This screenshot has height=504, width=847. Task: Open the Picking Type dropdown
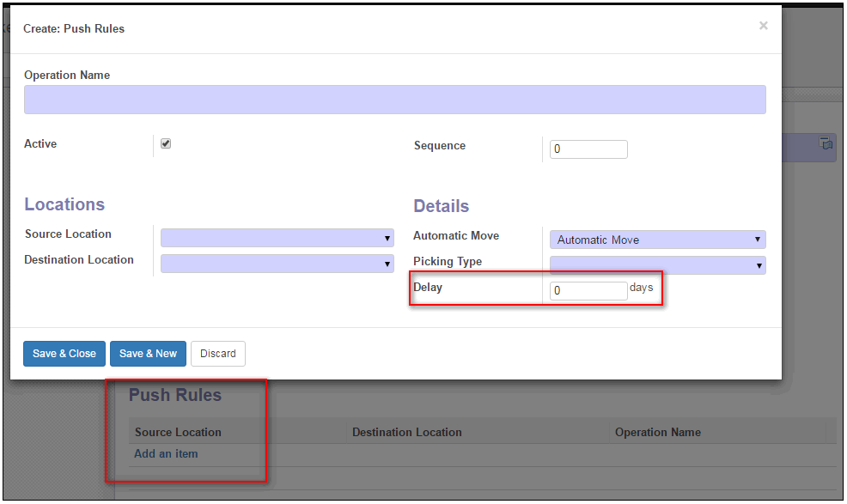pos(657,265)
